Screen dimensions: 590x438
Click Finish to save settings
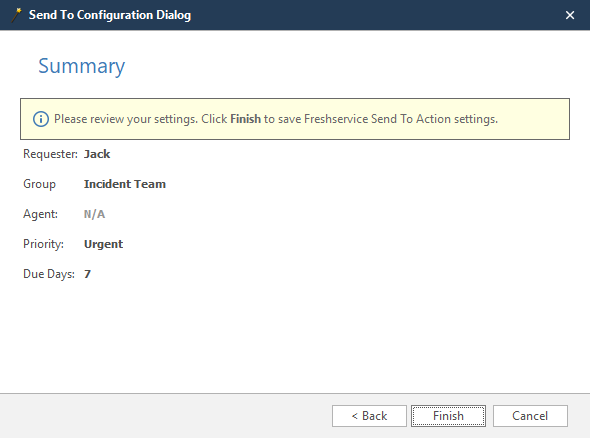(x=448, y=416)
